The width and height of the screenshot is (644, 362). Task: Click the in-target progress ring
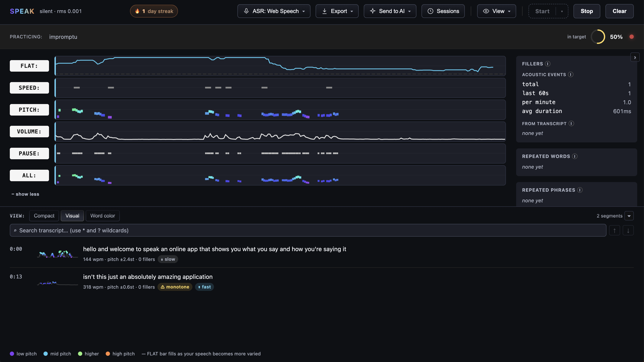click(x=598, y=37)
